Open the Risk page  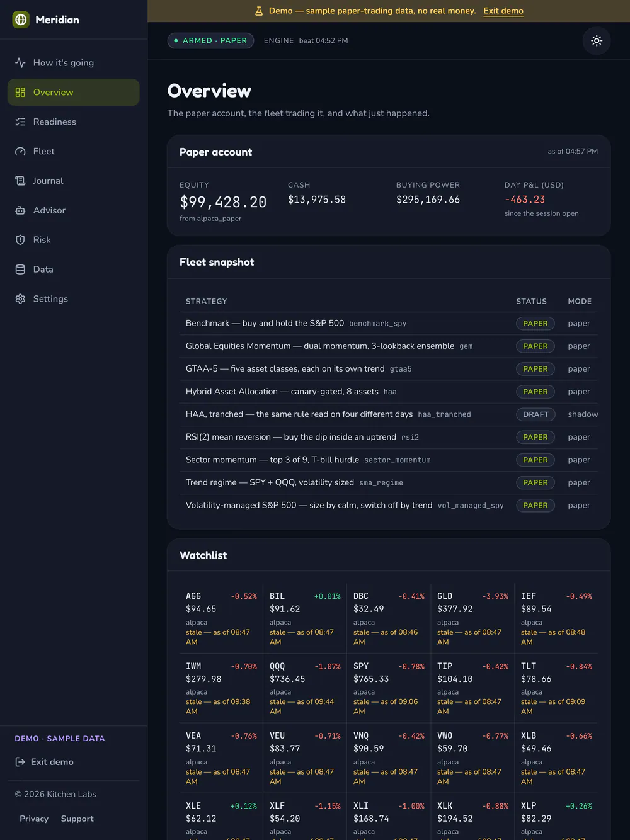pyautogui.click(x=73, y=240)
